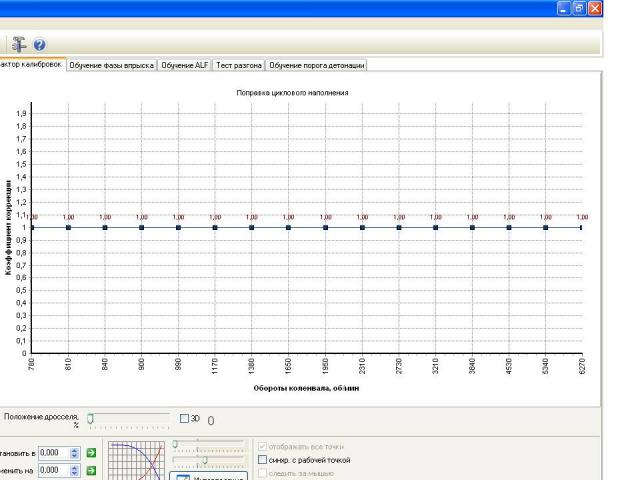
Task: Click the 'установить в' field spinner arrows
Action: [x=74, y=453]
